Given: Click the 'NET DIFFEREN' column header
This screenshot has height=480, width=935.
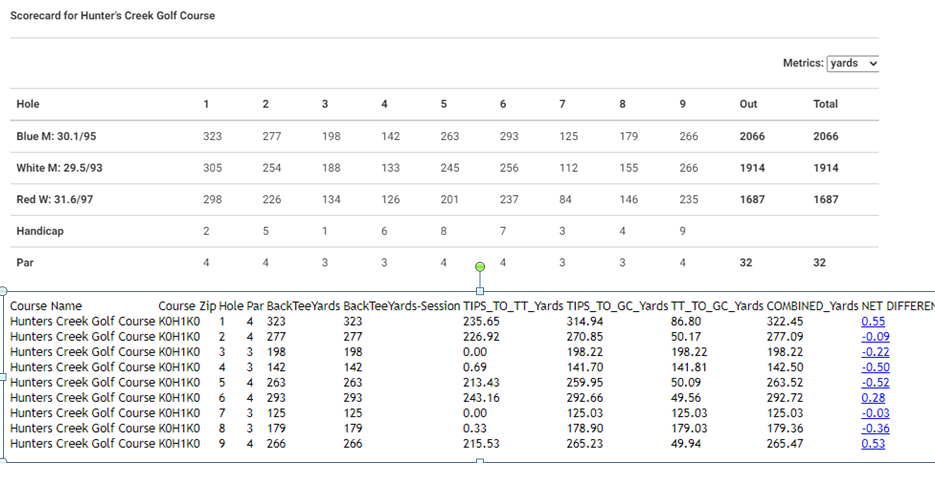Looking at the screenshot, I should [x=898, y=306].
